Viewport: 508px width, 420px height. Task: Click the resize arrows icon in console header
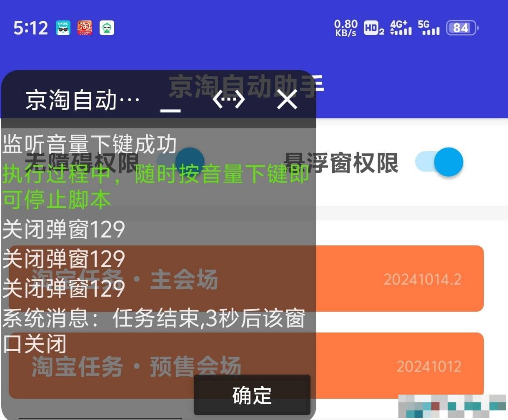tap(228, 100)
